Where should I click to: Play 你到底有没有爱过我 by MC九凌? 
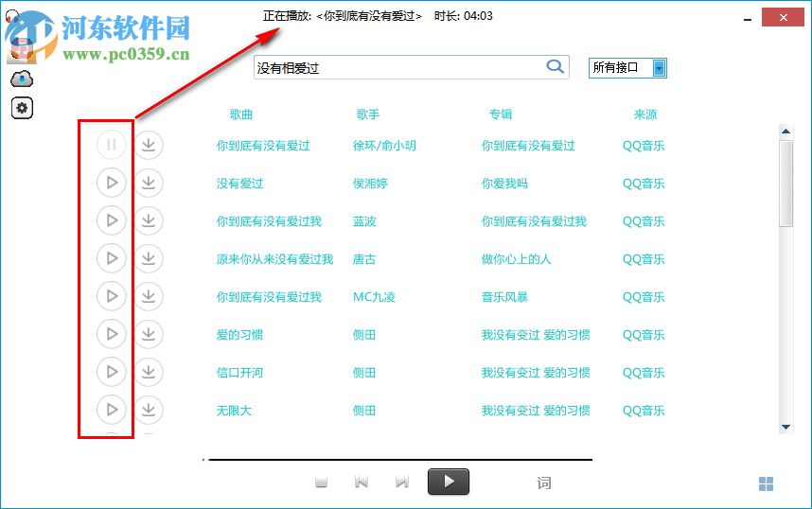pos(112,296)
